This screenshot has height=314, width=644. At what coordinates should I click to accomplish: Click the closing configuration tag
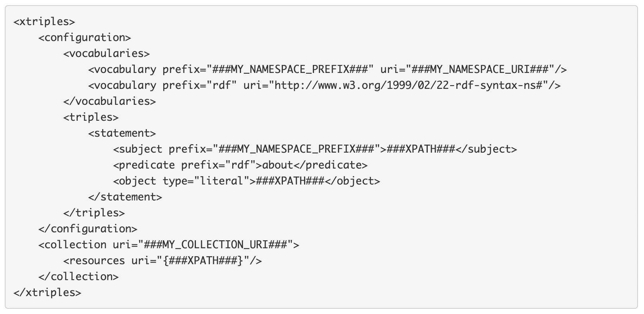point(88,229)
